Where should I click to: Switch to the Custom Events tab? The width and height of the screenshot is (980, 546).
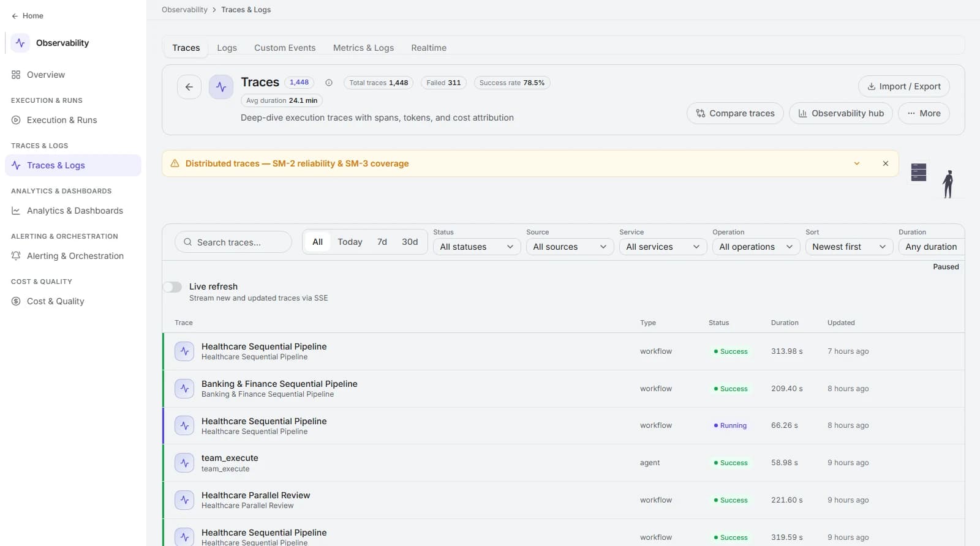pos(285,48)
